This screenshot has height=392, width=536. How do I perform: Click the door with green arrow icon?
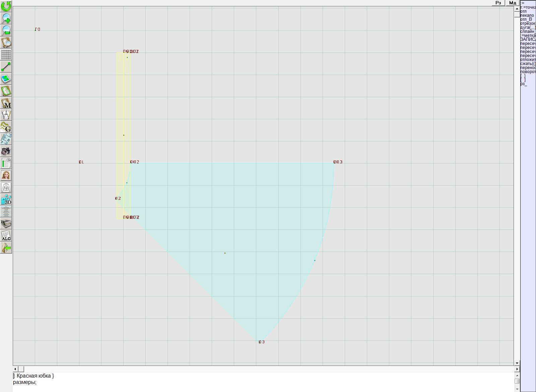(6, 248)
